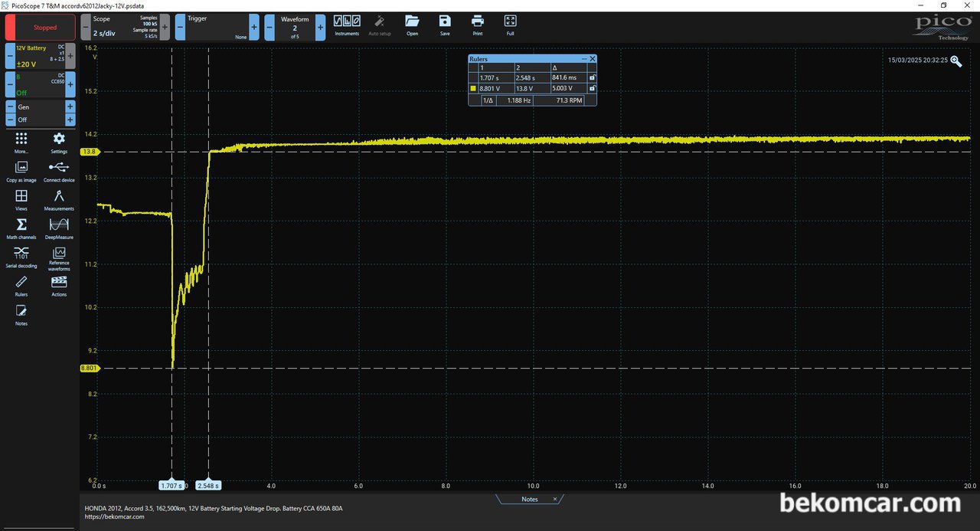The height and width of the screenshot is (531, 980).
Task: Select the Rulers tool in the sidebar
Action: pos(21,287)
